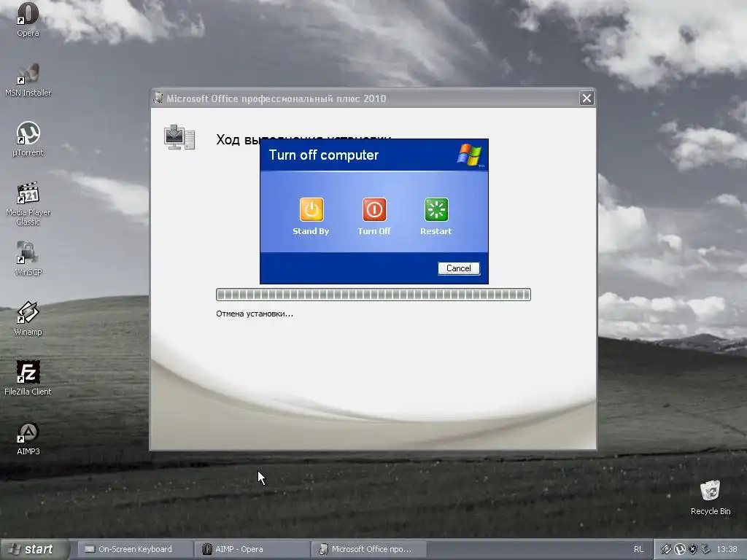Select the Recycle Bin icon

pyautogui.click(x=711, y=497)
